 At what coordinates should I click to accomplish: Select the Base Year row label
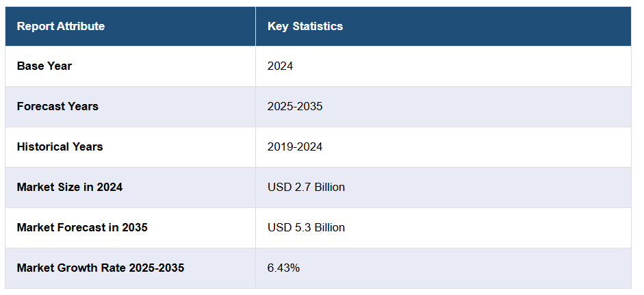[44, 66]
